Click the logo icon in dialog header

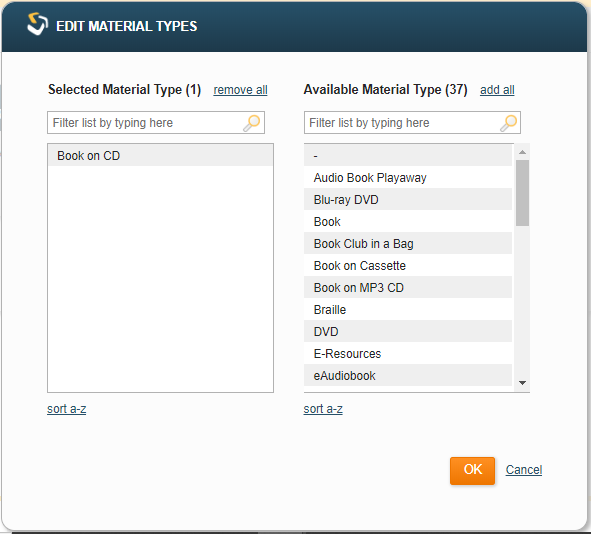37,24
